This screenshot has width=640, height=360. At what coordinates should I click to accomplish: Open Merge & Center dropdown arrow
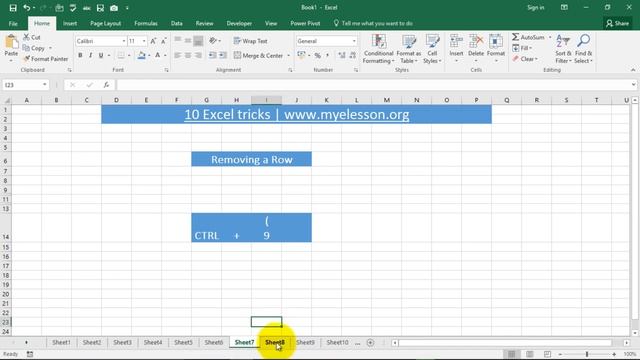tap(289, 56)
